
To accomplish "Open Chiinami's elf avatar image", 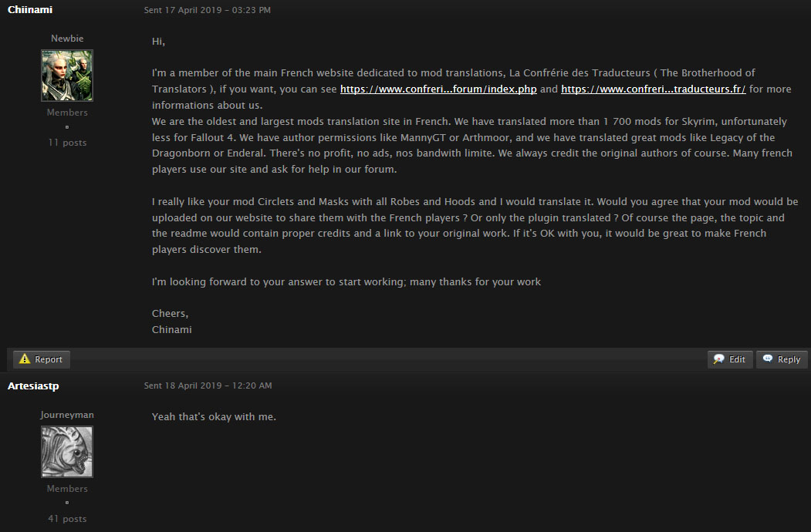I will [67, 76].
